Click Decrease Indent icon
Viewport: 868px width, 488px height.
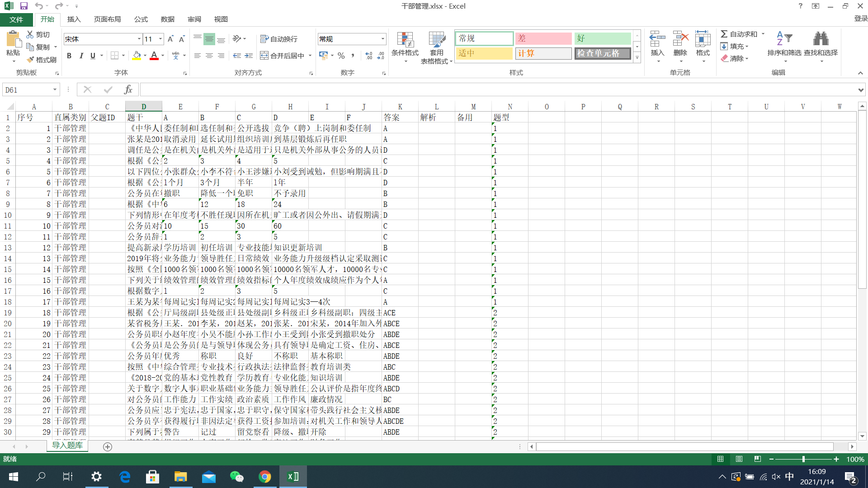pyautogui.click(x=237, y=56)
